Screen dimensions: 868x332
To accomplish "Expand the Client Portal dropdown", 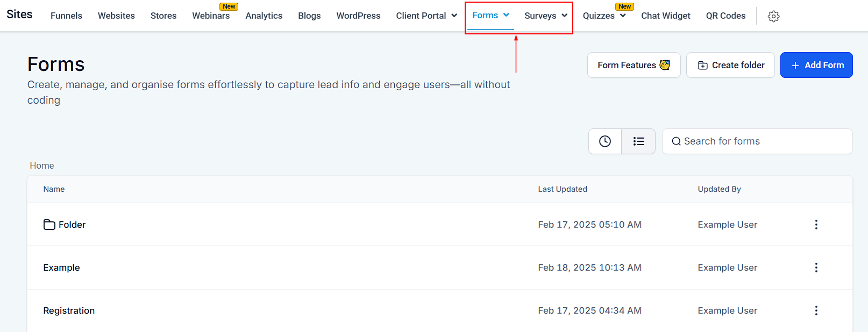I will click(426, 16).
